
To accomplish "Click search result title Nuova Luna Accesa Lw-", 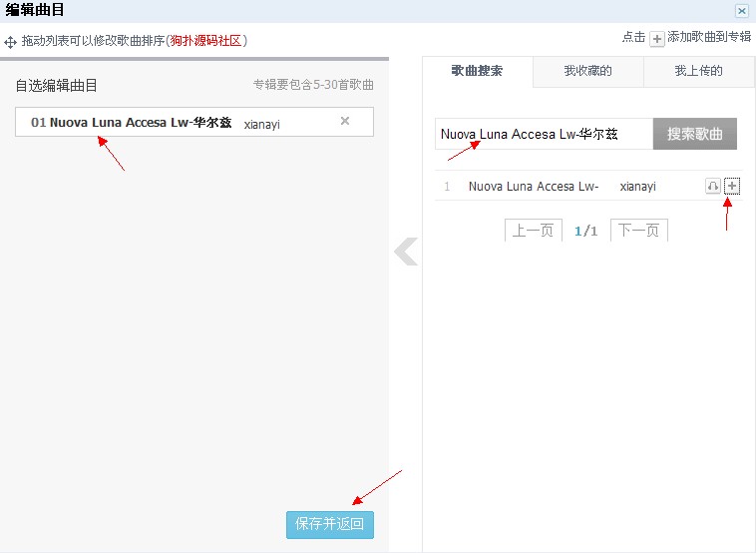I will point(534,187).
